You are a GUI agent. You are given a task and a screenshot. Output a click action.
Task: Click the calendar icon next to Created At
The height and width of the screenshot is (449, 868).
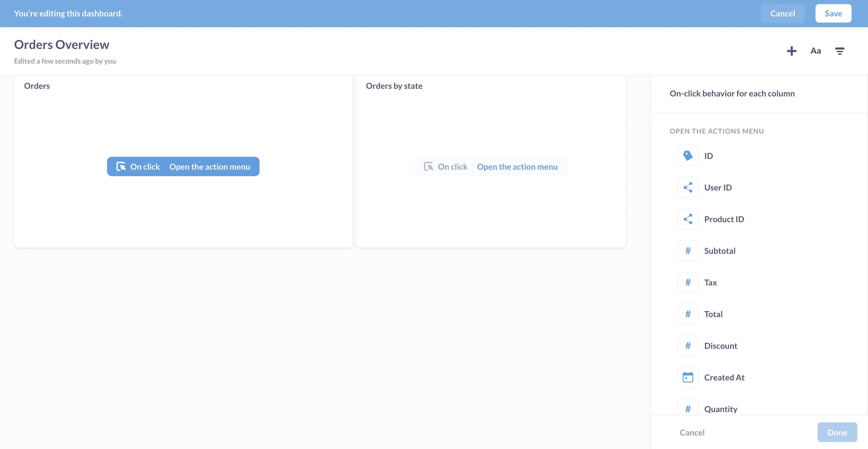(x=688, y=377)
